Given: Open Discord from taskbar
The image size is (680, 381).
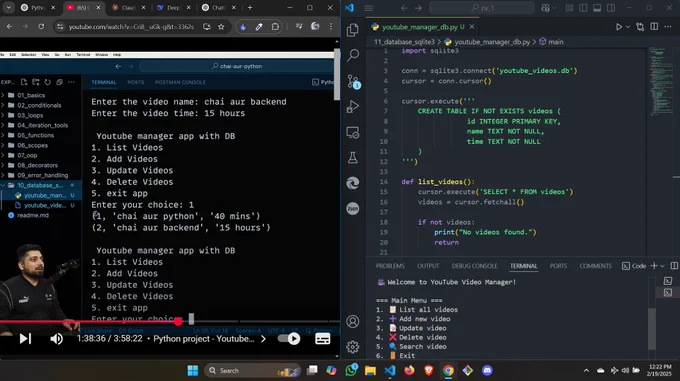Looking at the screenshot, I should tap(487, 371).
